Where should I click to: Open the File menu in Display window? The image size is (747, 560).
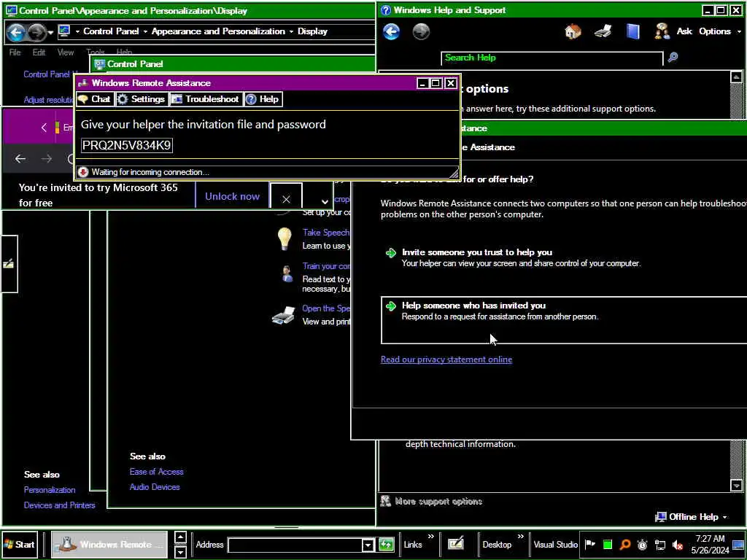15,52
